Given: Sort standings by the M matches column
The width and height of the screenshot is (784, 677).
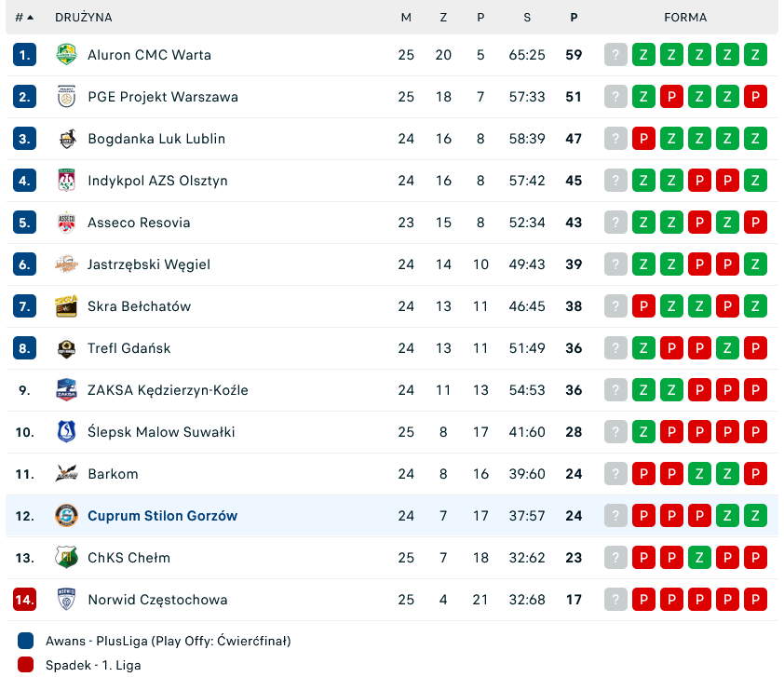Looking at the screenshot, I should pyautogui.click(x=406, y=18).
